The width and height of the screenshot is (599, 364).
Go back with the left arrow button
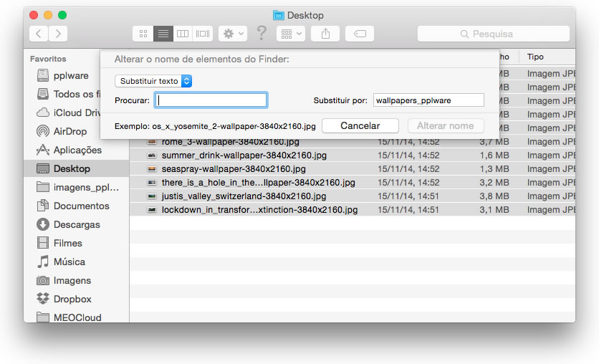39,34
